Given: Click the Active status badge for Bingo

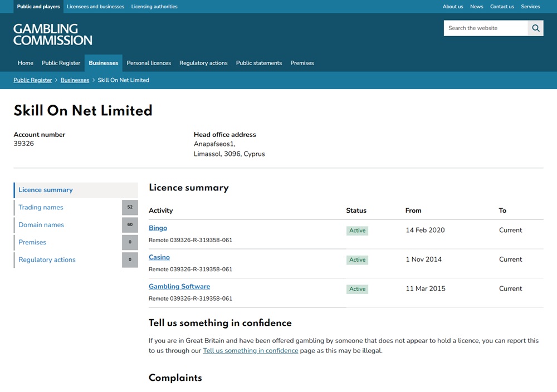Looking at the screenshot, I should [358, 231].
